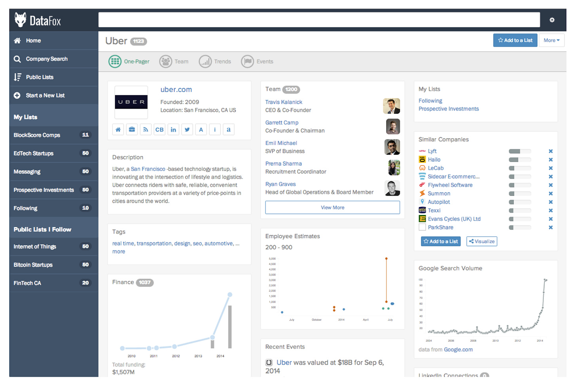
Task: Open Travis Kalanick's name link
Action: point(284,102)
